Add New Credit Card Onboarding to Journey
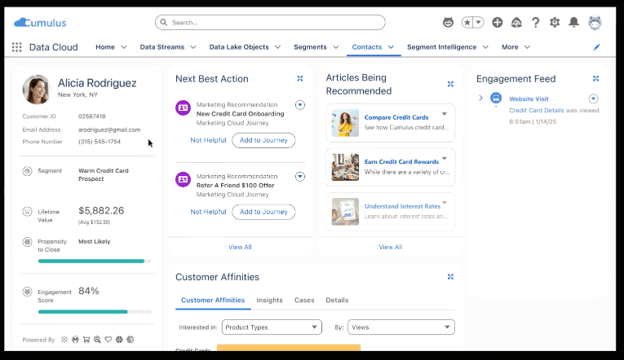The height and width of the screenshot is (360, 624). coord(263,140)
